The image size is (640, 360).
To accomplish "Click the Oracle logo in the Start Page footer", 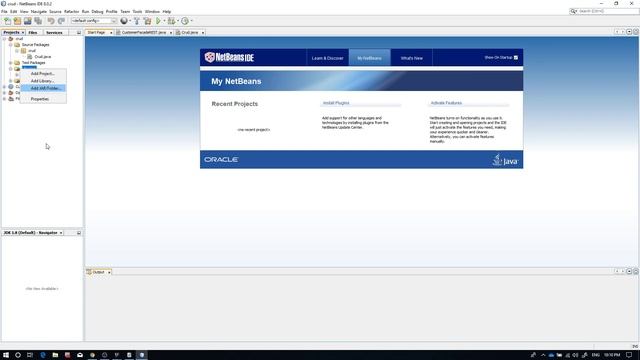I will coord(221,160).
